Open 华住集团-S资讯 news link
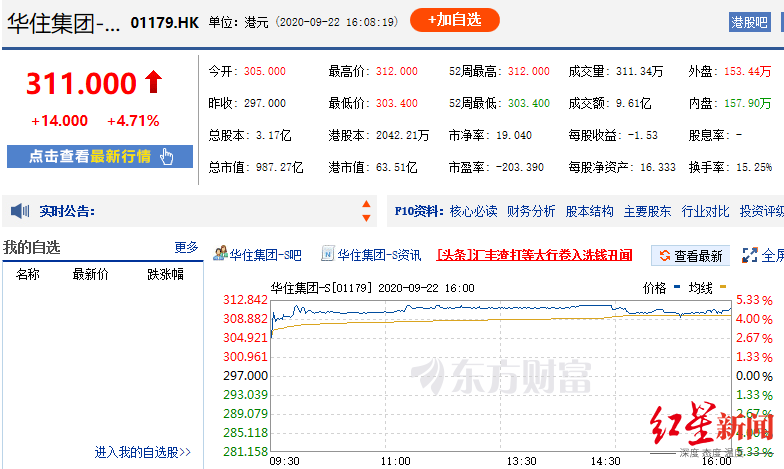Viewport: 784px width, 469px height. click(x=380, y=255)
